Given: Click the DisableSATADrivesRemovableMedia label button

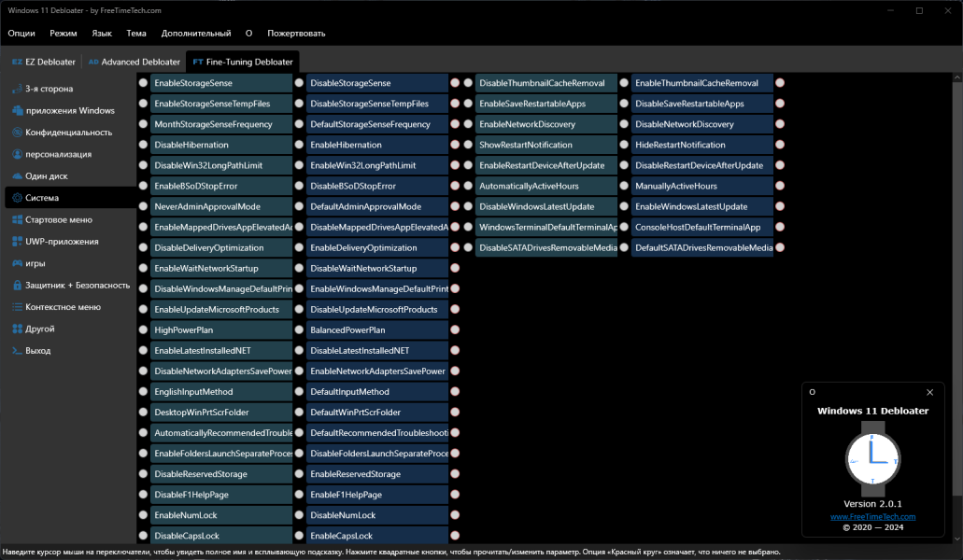Looking at the screenshot, I should click(546, 247).
